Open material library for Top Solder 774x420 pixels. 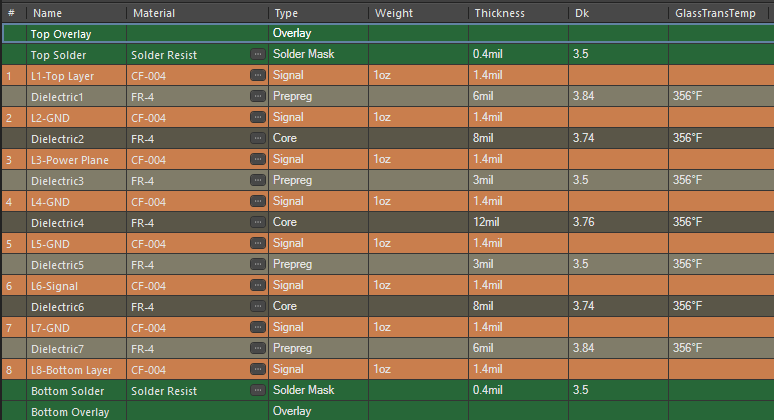(x=258, y=54)
